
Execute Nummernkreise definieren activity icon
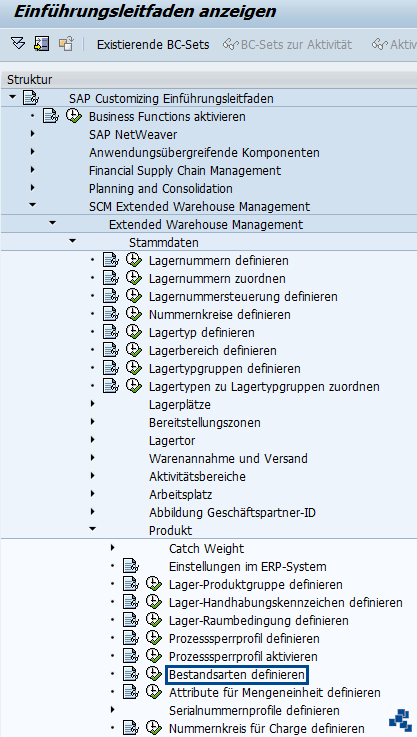(134, 313)
